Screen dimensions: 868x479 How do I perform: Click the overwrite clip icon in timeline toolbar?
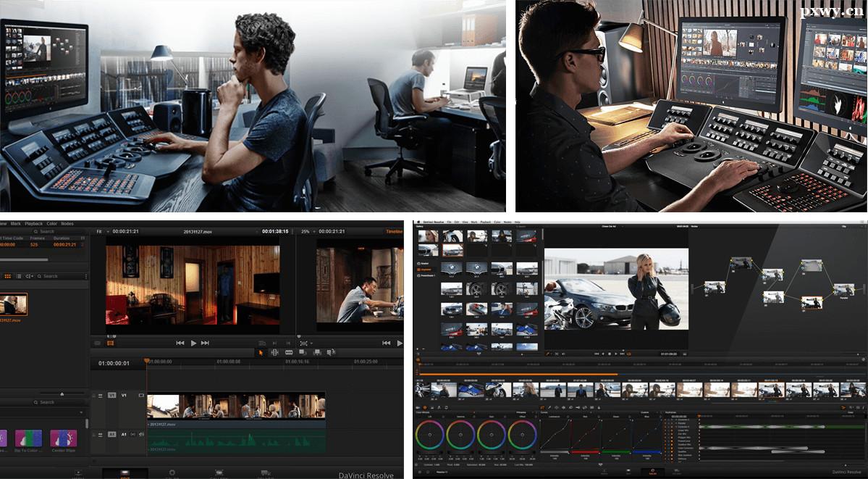pyautogui.click(x=316, y=352)
